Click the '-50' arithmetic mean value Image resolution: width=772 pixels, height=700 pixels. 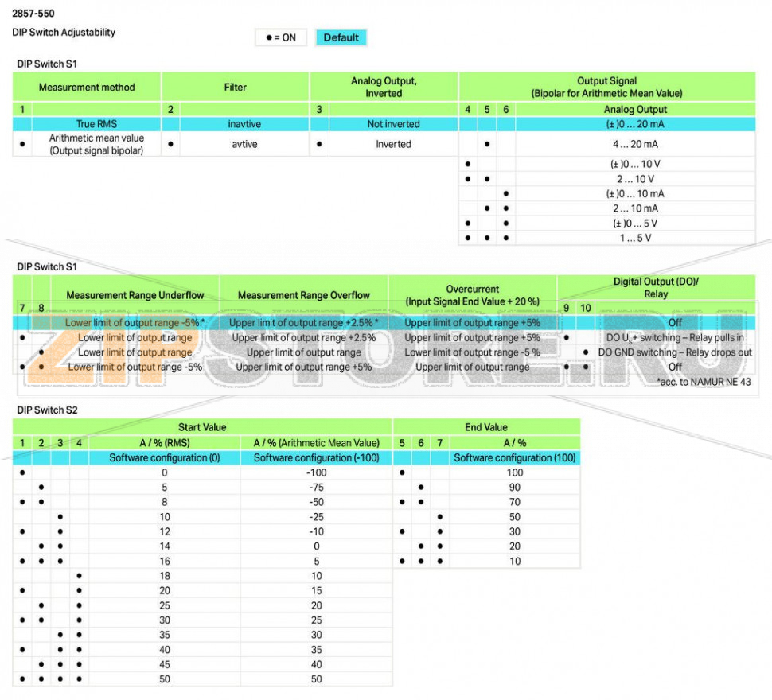[317, 502]
